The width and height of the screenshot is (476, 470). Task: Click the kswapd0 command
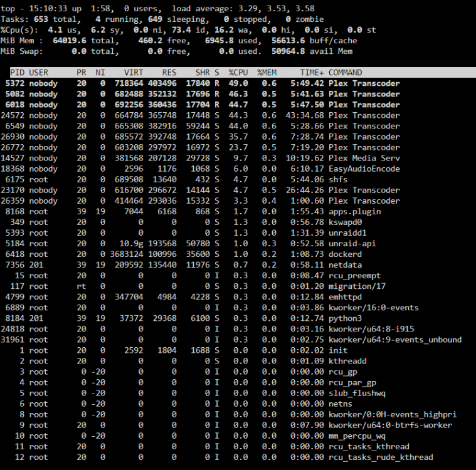point(345,222)
